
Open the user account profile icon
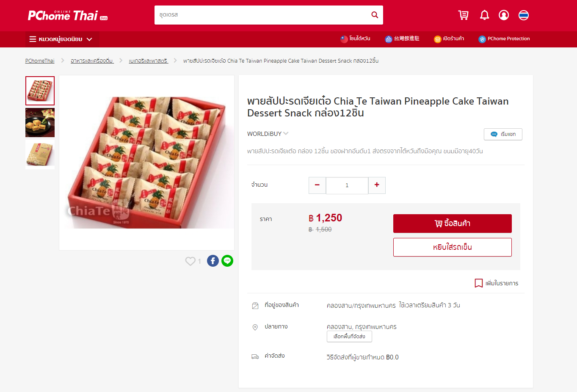504,15
